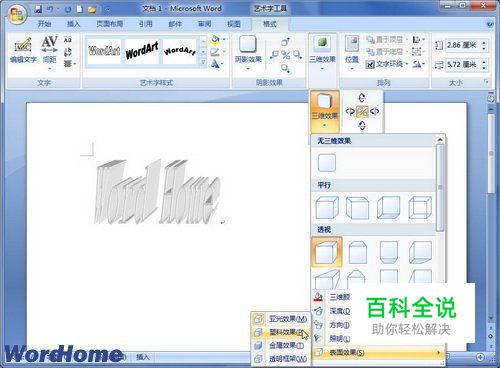500x368 pixels.
Task: Choose third arched WordArt style thumbnail
Action: (x=179, y=51)
